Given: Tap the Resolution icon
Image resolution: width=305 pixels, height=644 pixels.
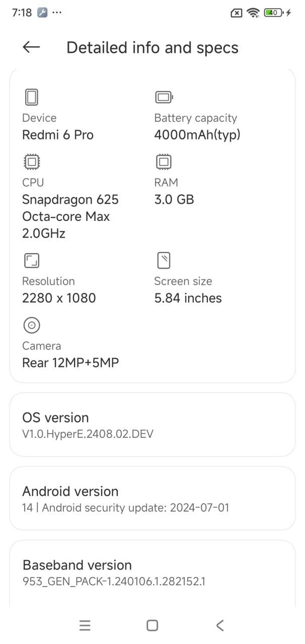Looking at the screenshot, I should click(x=32, y=261).
